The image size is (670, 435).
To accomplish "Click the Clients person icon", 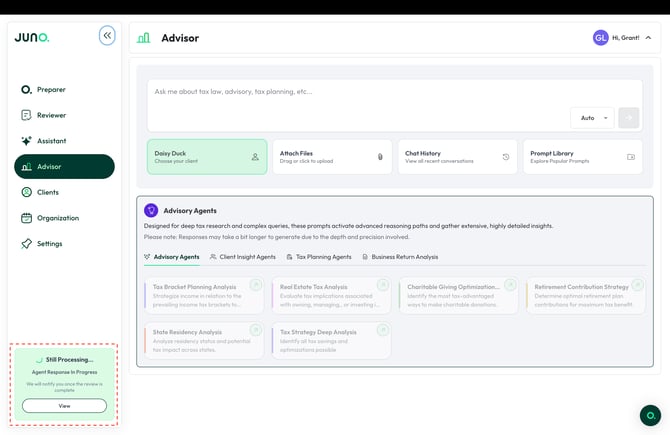I will pos(26,192).
